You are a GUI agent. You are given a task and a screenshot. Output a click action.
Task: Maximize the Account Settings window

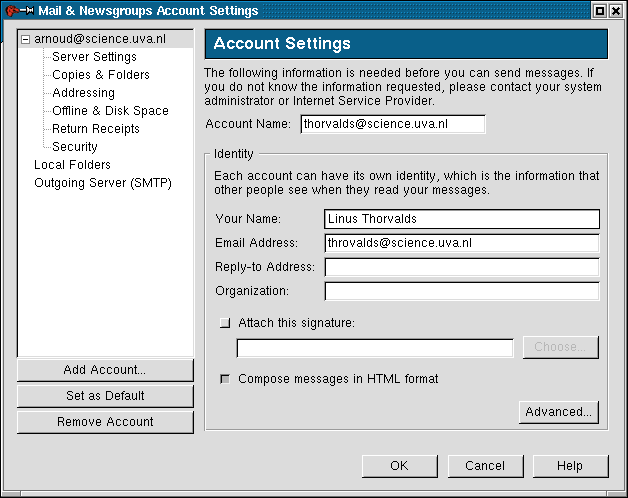click(x=599, y=11)
